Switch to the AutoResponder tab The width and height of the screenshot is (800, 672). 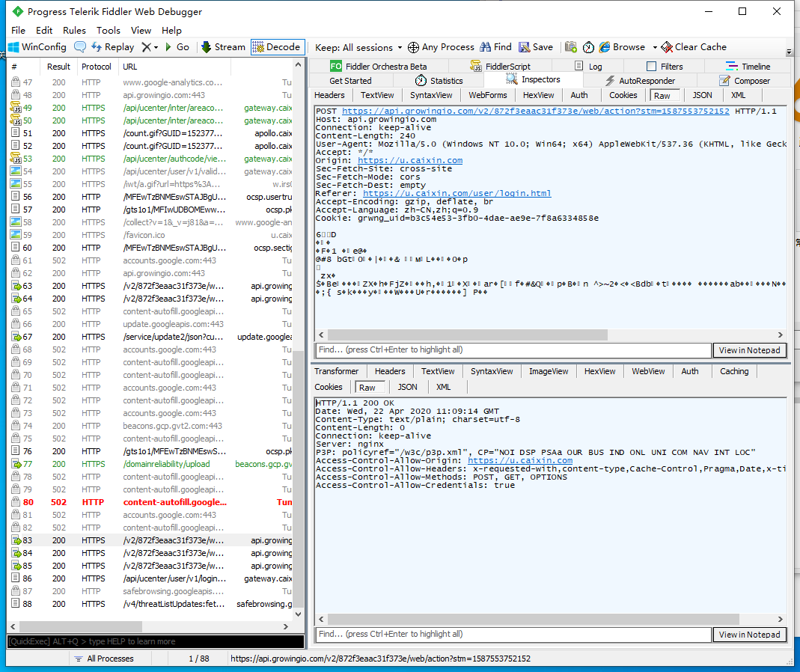click(640, 81)
